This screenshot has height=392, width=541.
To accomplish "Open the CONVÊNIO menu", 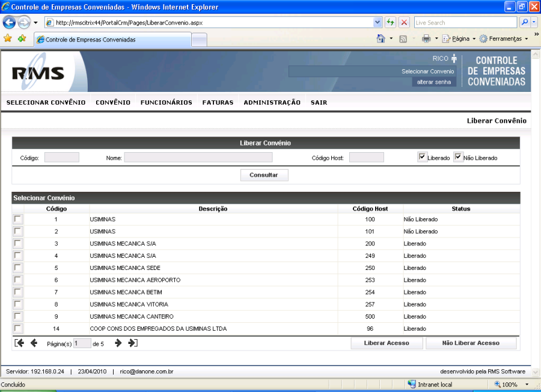I will click(x=113, y=102).
